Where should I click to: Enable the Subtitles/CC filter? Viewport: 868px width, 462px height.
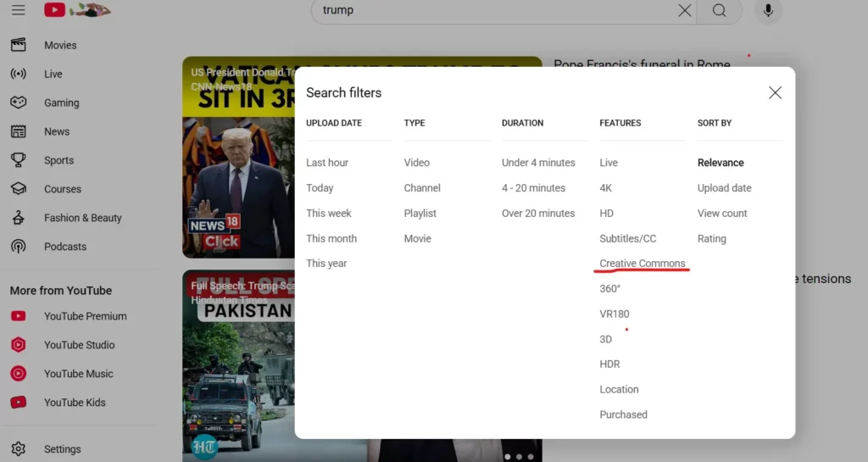tap(627, 239)
